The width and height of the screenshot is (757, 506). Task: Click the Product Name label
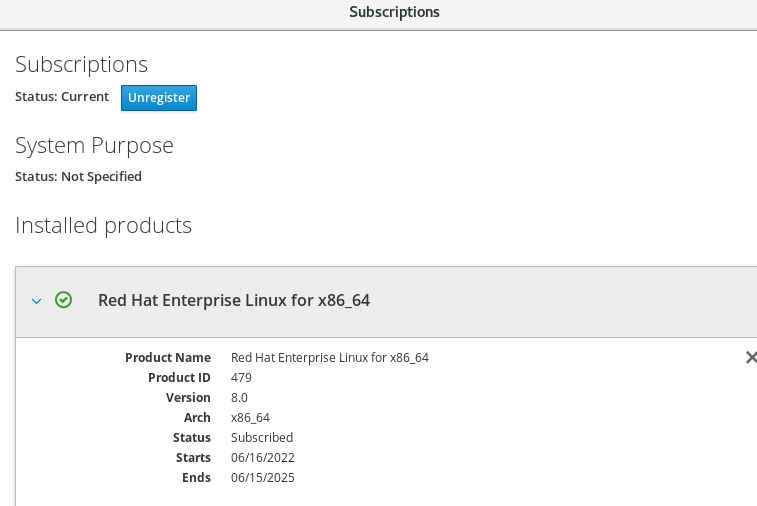coord(168,358)
